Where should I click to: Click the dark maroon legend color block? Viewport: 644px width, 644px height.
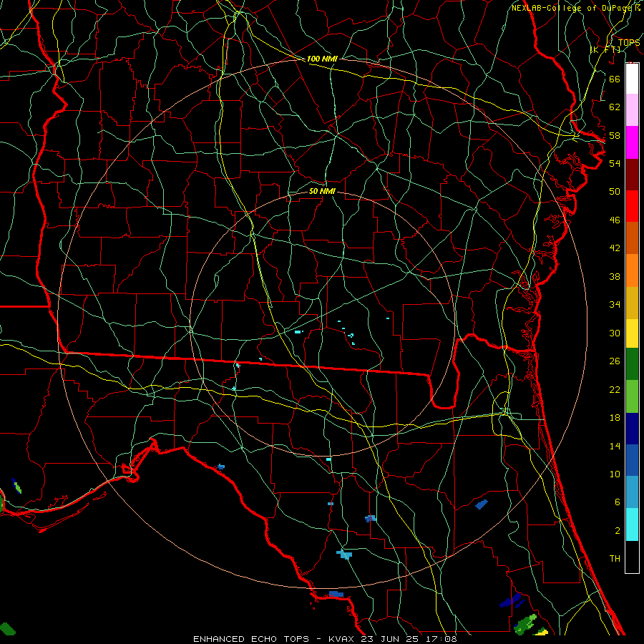[632, 175]
